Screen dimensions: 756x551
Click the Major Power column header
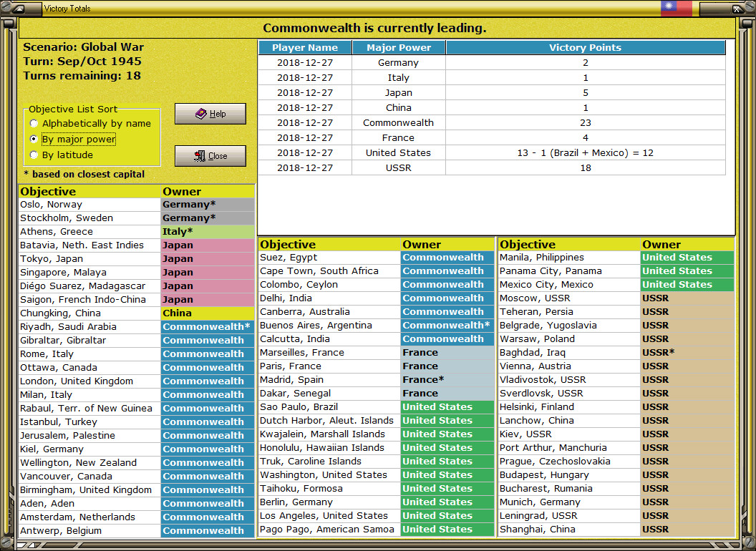pos(399,47)
